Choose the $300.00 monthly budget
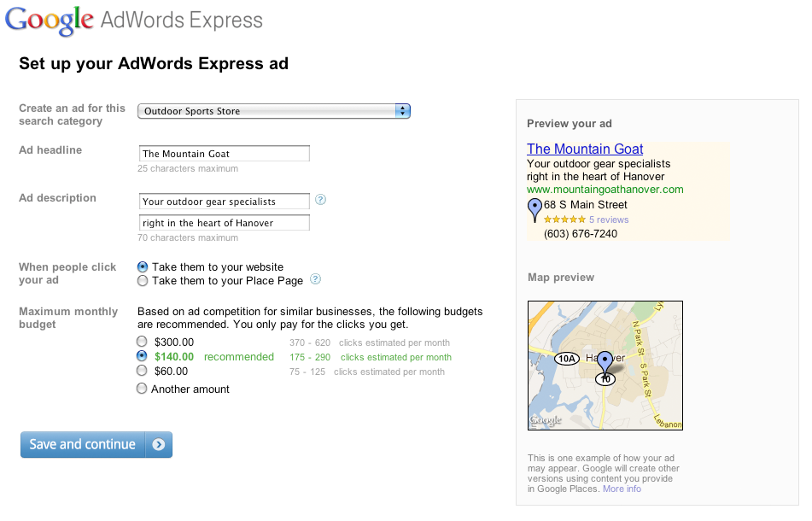The height and width of the screenshot is (521, 812). (142, 342)
